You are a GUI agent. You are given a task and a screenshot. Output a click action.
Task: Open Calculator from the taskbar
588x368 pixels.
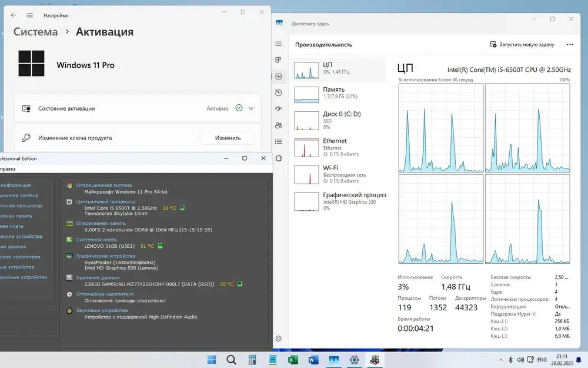(x=252, y=360)
